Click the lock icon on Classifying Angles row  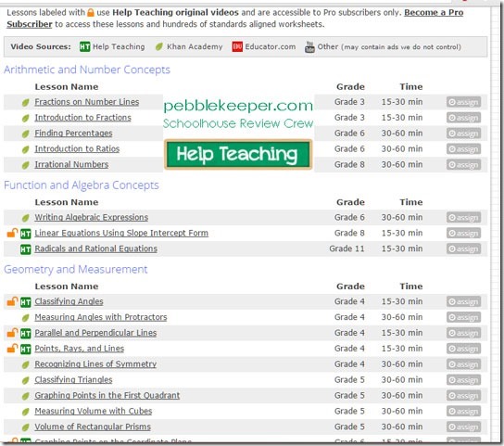point(12,301)
